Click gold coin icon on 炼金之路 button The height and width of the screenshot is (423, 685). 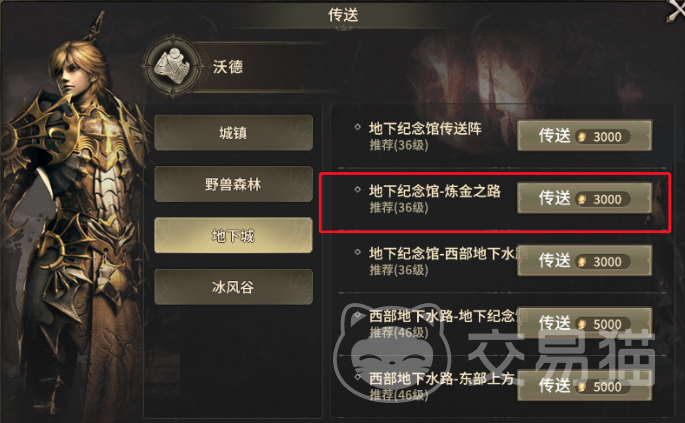581,200
